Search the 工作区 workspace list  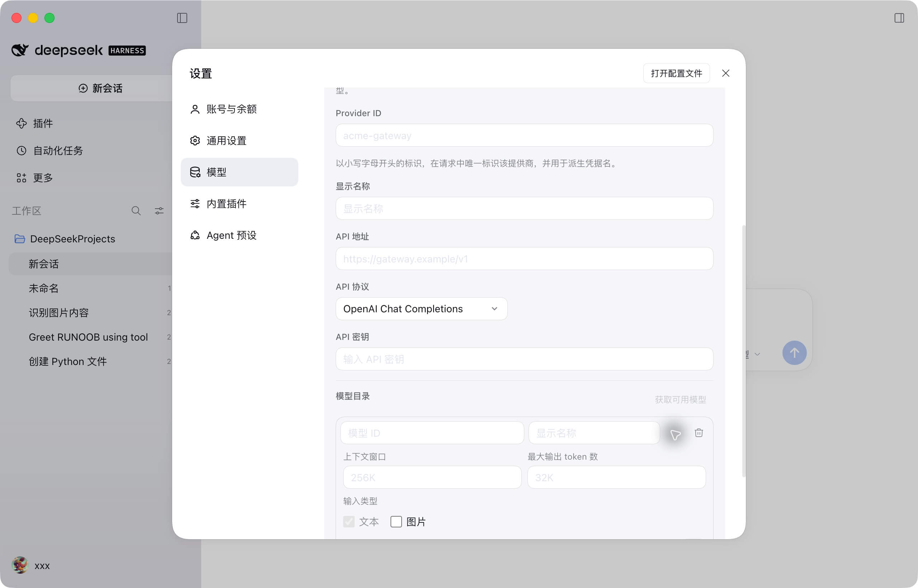(136, 211)
